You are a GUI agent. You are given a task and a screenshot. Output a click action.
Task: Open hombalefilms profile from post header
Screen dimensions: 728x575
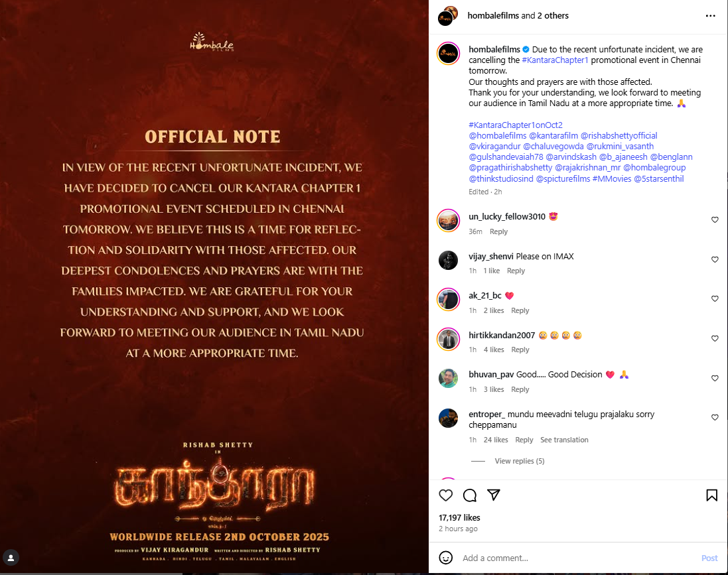tap(493, 15)
